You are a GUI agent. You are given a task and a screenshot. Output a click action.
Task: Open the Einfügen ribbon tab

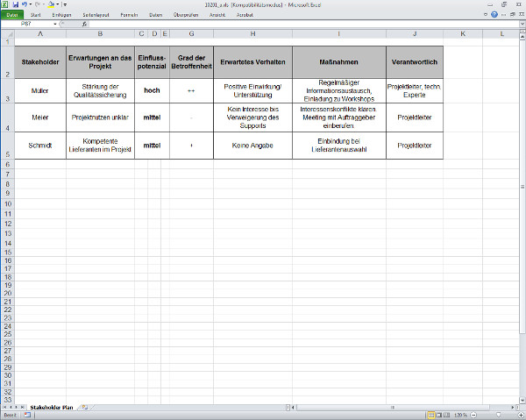[x=61, y=15]
